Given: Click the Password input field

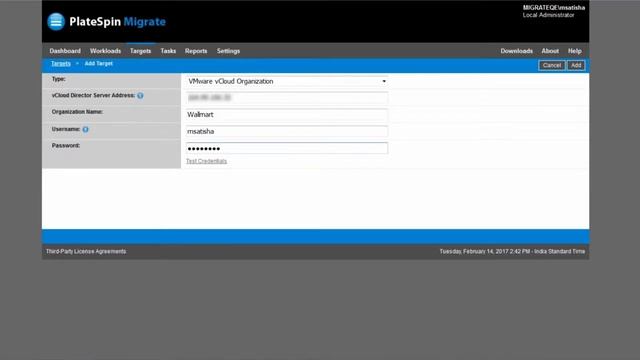Looking at the screenshot, I should 287,148.
